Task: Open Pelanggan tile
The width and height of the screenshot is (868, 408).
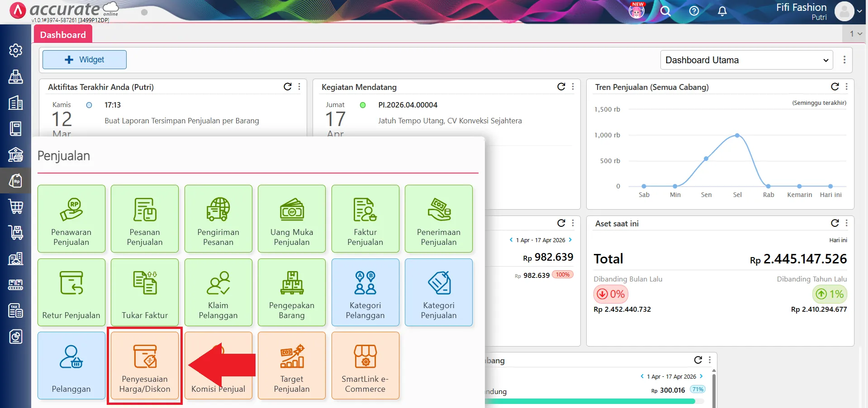Action: 71,366
